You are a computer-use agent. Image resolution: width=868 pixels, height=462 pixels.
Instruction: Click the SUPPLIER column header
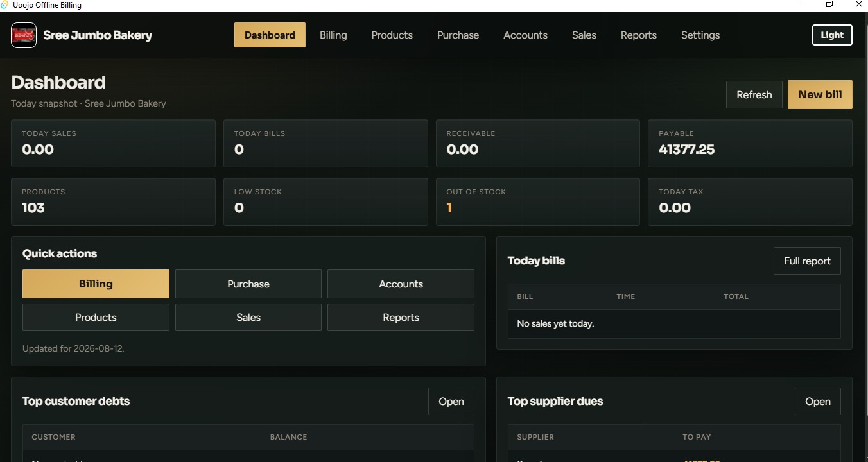coord(535,437)
